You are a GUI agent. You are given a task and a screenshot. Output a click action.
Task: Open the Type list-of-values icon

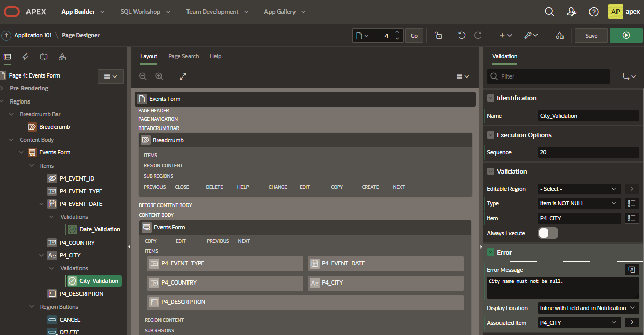632,203
